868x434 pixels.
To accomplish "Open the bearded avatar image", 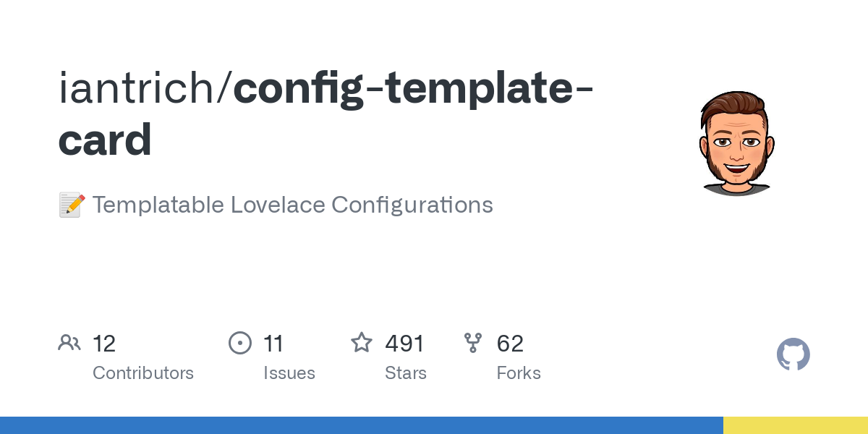I will (x=737, y=144).
